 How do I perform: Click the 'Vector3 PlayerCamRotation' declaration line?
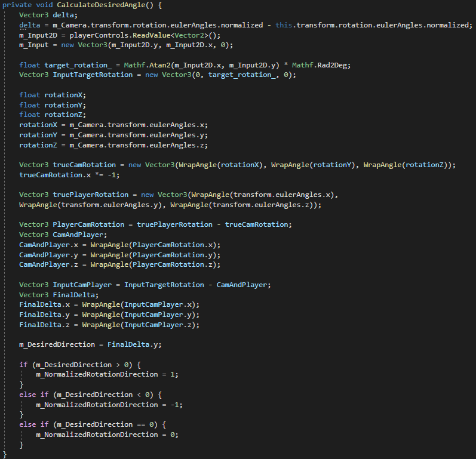coord(155,225)
